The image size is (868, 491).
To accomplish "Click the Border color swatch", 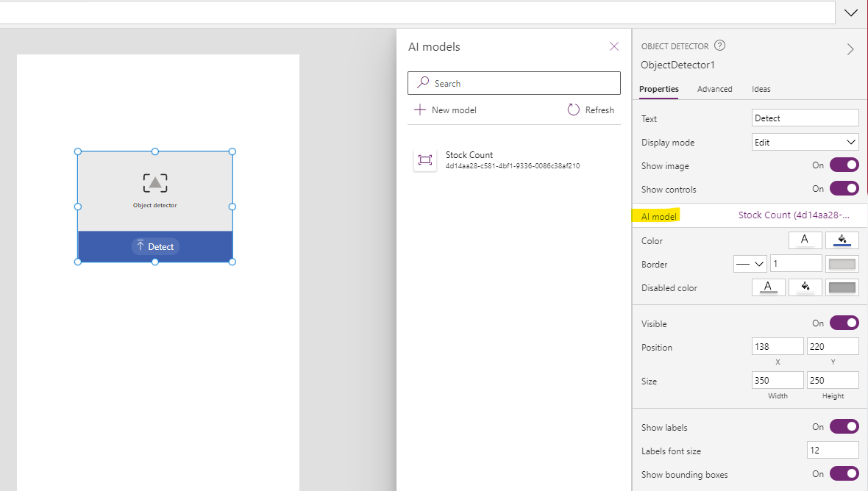I will pos(842,263).
